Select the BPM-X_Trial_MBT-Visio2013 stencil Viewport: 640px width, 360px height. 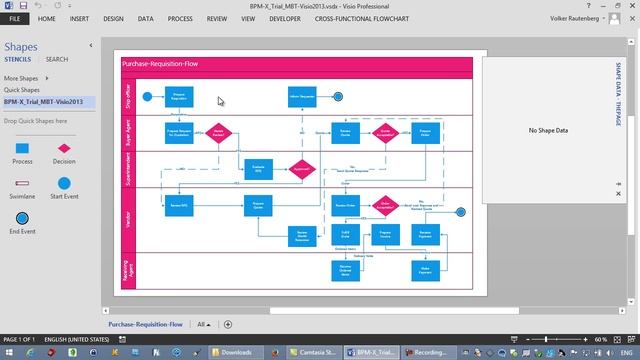click(48, 102)
